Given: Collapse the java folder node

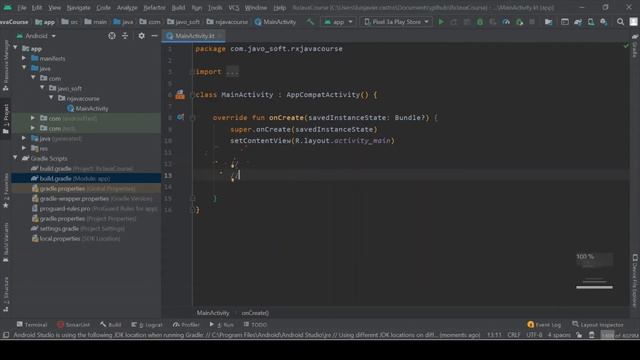Looking at the screenshot, I should pos(24,68).
